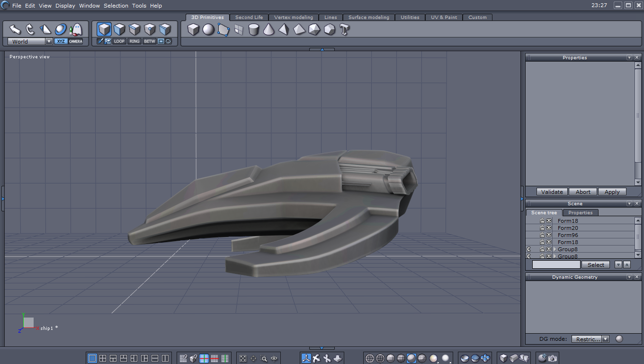The width and height of the screenshot is (644, 364).
Task: Hide Form20 using its eye icon
Action: (549, 228)
